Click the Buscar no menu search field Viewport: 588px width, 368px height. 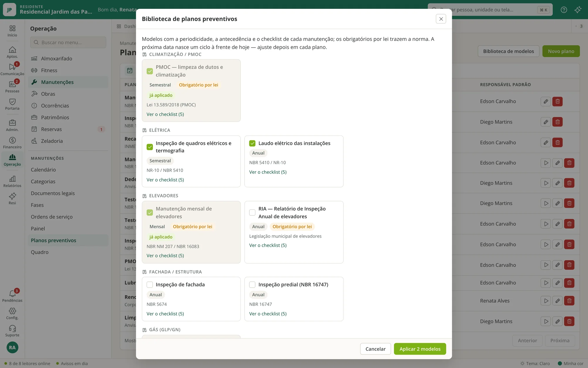tap(68, 42)
